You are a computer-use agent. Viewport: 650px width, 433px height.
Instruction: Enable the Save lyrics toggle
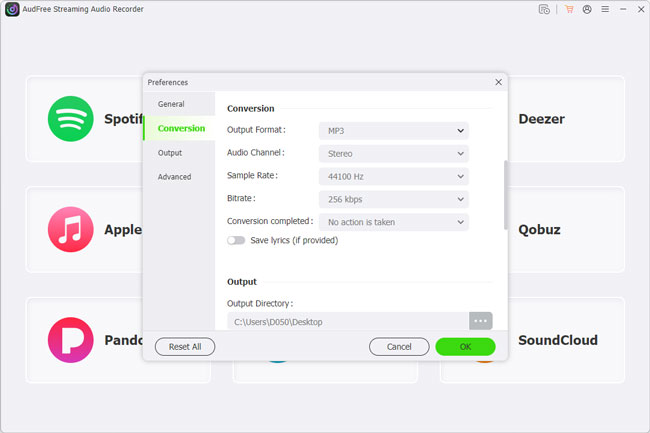tap(236, 240)
